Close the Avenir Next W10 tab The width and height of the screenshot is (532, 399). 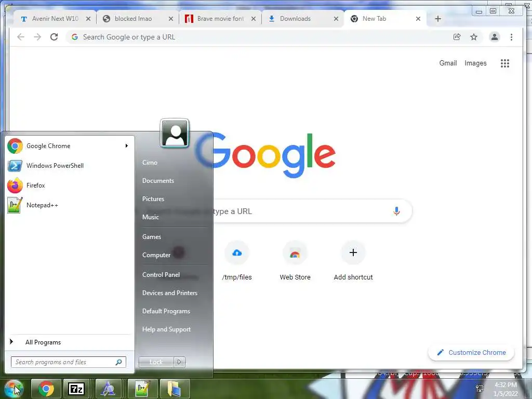pos(88,19)
